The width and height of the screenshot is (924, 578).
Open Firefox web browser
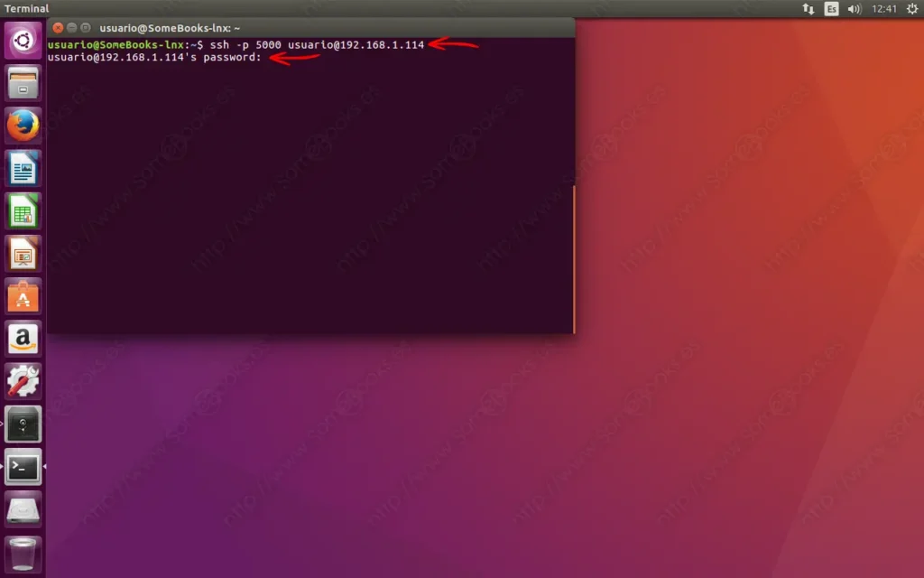click(23, 126)
